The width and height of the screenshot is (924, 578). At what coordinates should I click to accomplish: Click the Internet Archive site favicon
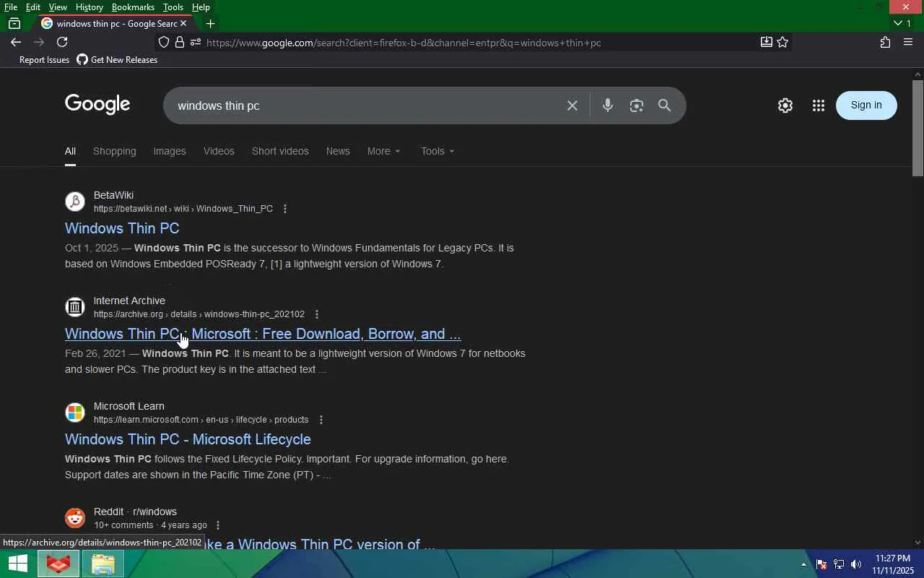(x=75, y=307)
